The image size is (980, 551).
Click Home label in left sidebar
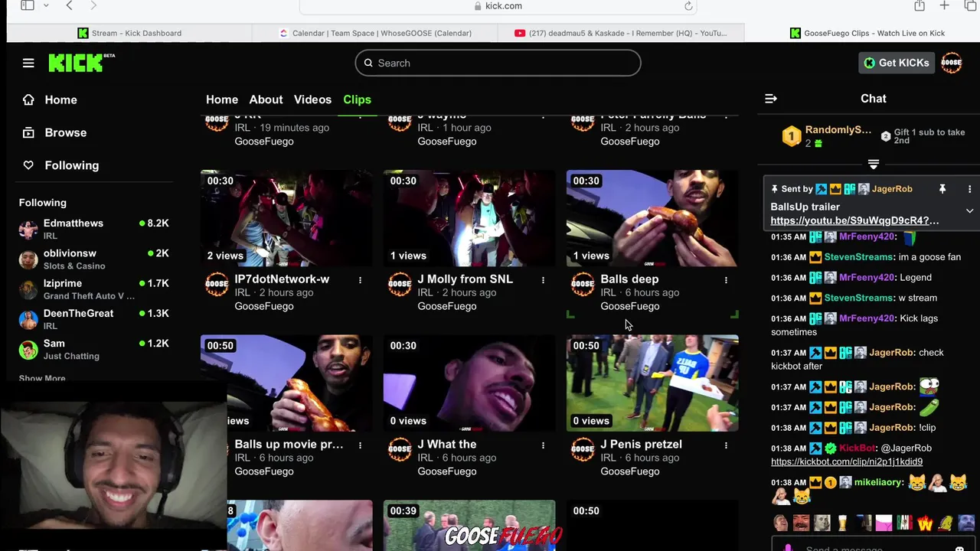coord(60,99)
